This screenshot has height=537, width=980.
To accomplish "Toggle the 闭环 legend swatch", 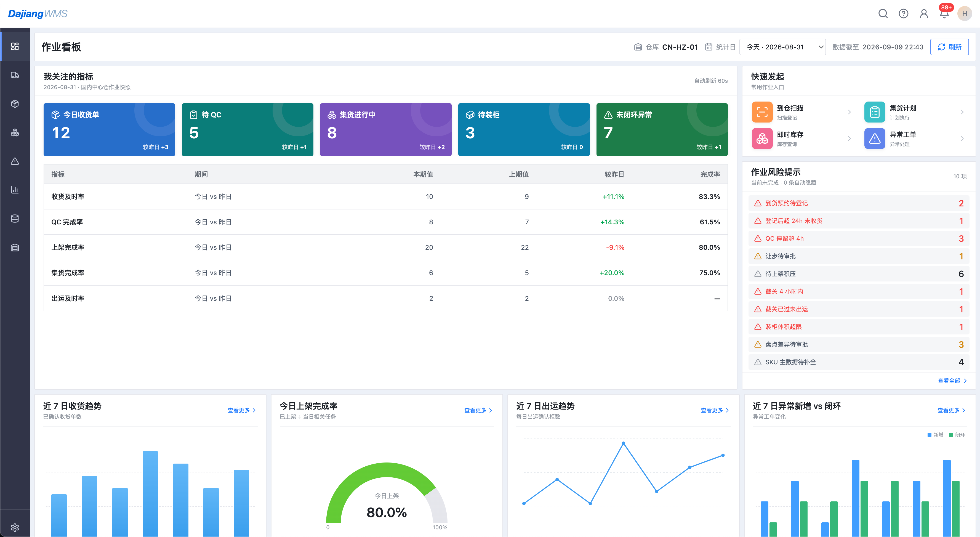I will (x=951, y=435).
